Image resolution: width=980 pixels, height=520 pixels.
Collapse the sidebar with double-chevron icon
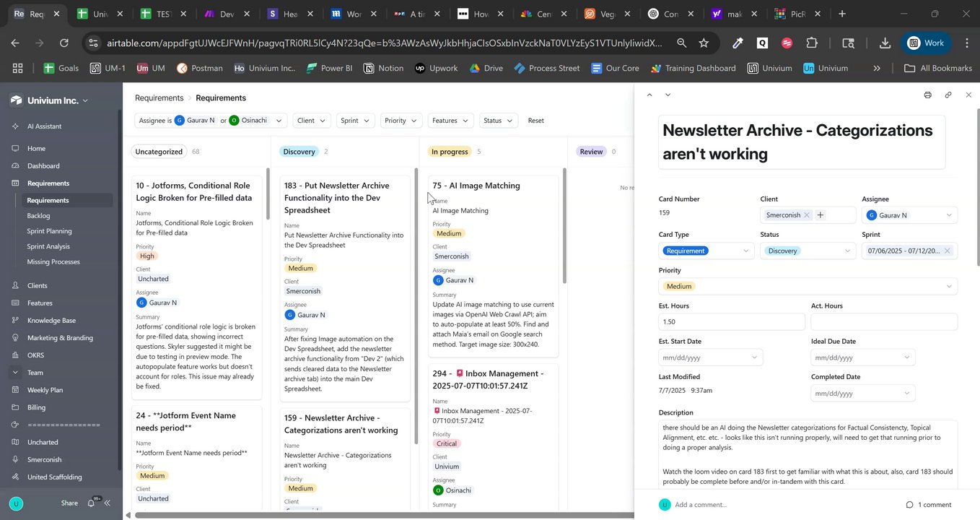tap(108, 503)
